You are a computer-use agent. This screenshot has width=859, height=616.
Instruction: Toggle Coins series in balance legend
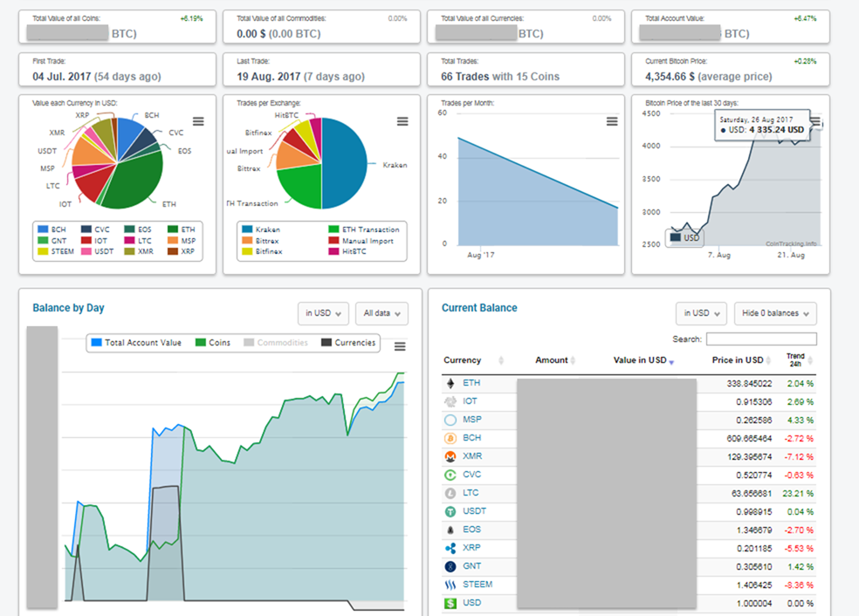(x=212, y=343)
